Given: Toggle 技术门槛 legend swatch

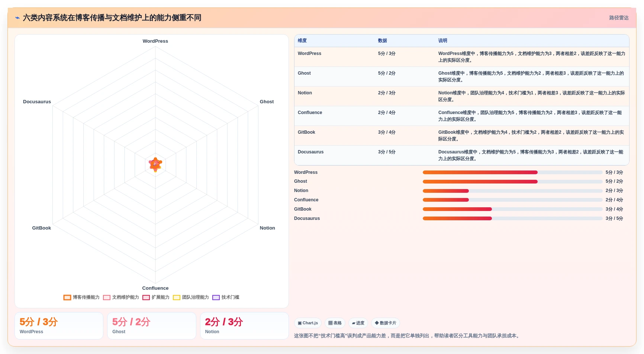Looking at the screenshot, I should [216, 298].
